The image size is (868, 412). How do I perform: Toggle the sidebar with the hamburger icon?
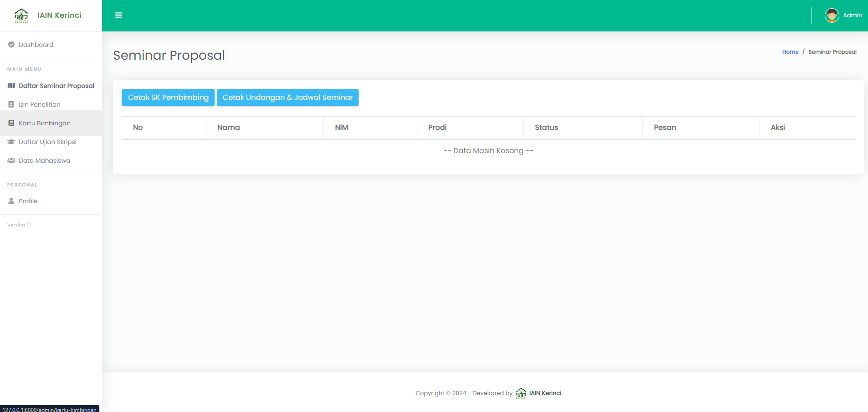pos(118,15)
